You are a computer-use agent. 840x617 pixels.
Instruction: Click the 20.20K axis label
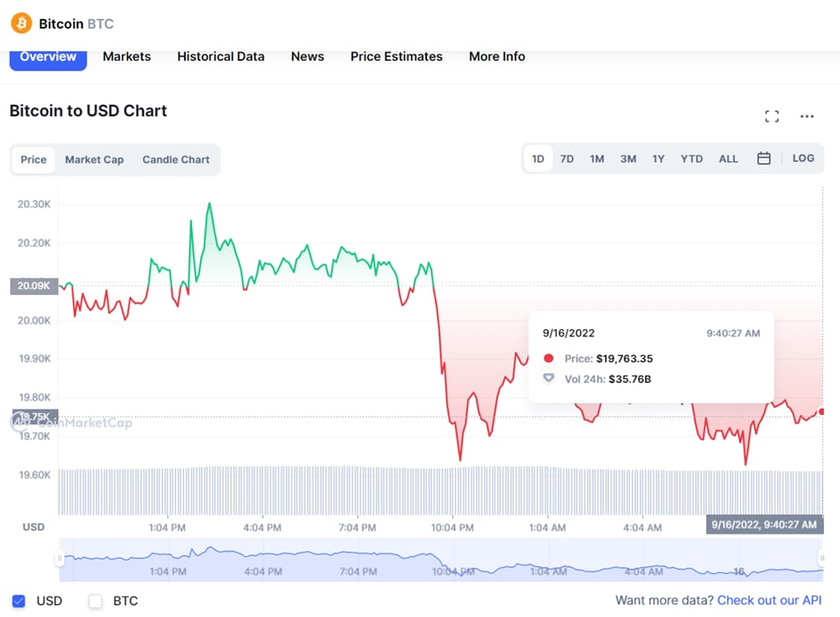point(34,243)
